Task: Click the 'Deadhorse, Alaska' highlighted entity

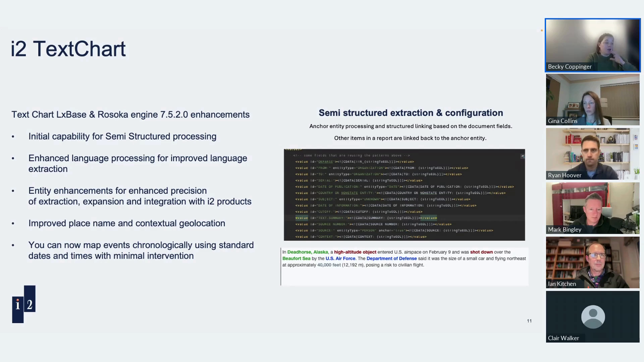Action: coord(308,252)
